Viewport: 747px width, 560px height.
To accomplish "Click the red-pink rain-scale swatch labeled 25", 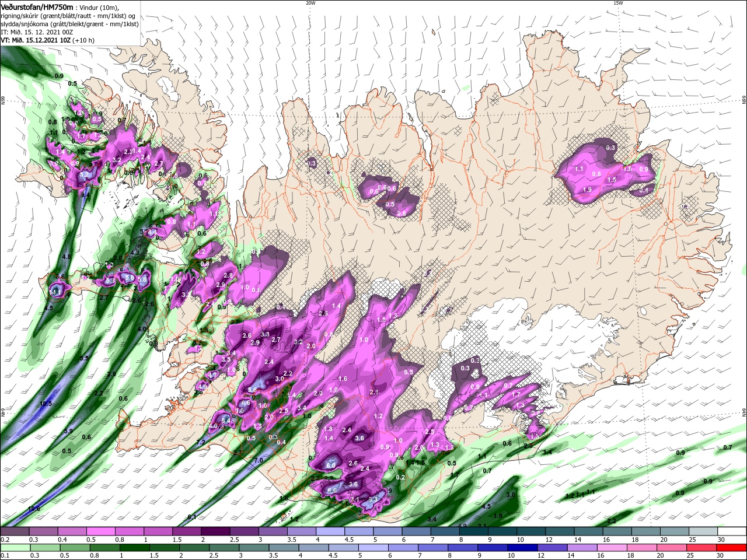I will (701, 548).
